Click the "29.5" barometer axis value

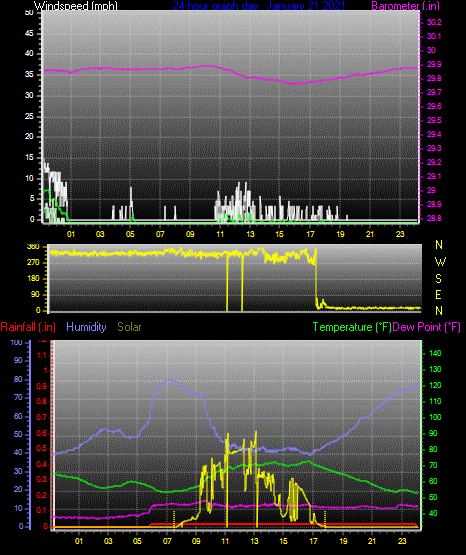click(434, 120)
